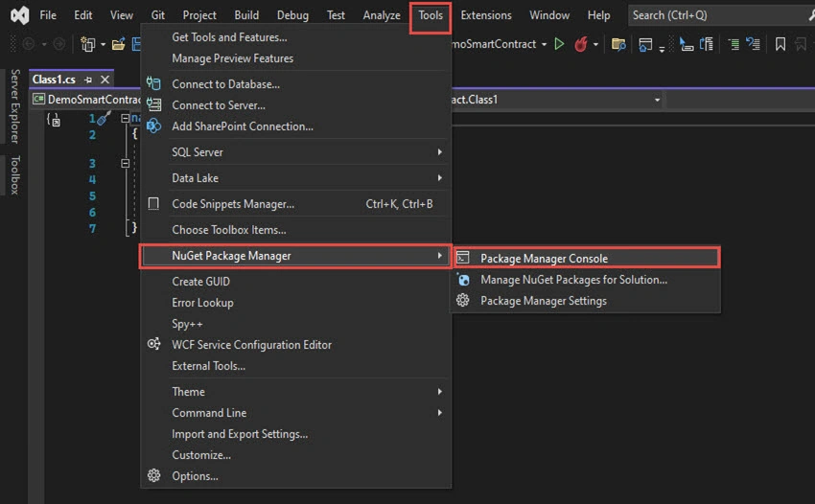
Task: Click the Visual Studio logo icon
Action: [x=20, y=15]
